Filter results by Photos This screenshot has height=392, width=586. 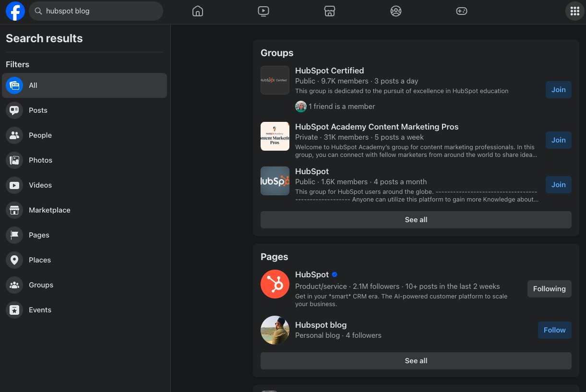coord(41,160)
